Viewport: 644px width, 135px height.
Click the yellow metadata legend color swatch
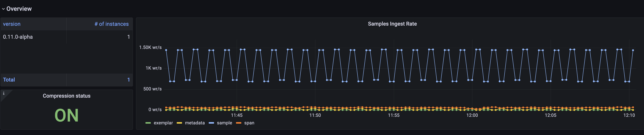(179, 123)
